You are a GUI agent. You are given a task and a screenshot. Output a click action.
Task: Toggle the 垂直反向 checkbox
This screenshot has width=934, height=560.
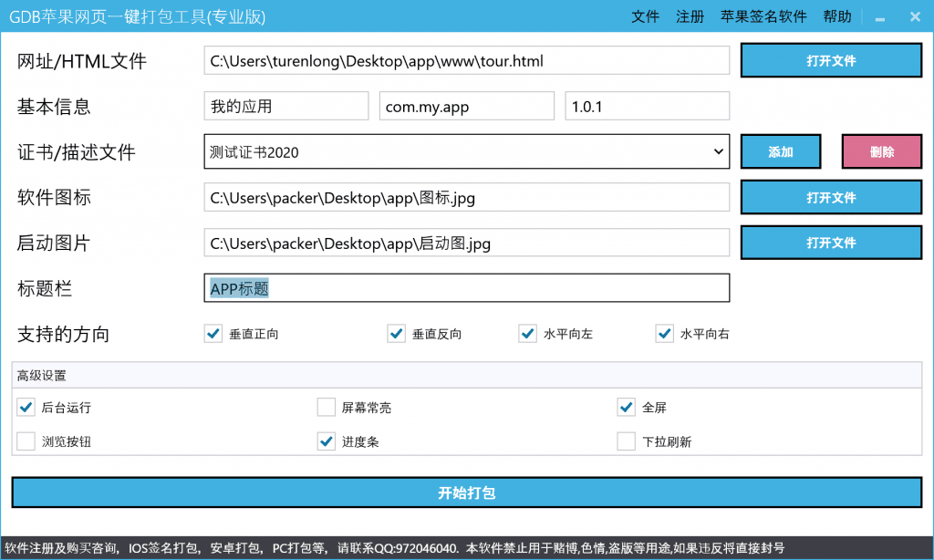(x=396, y=334)
